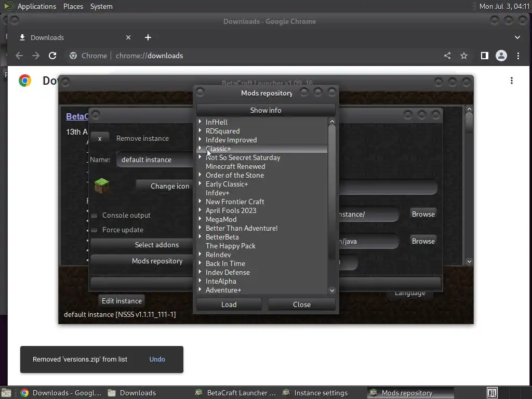Open Downloads page more actions menu
Screen dimensions: 532x399
[512, 81]
